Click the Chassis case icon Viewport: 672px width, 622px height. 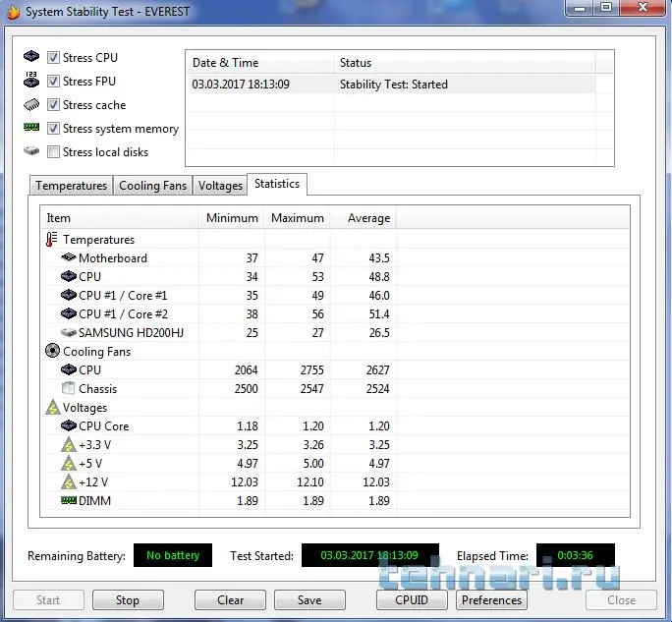68,388
